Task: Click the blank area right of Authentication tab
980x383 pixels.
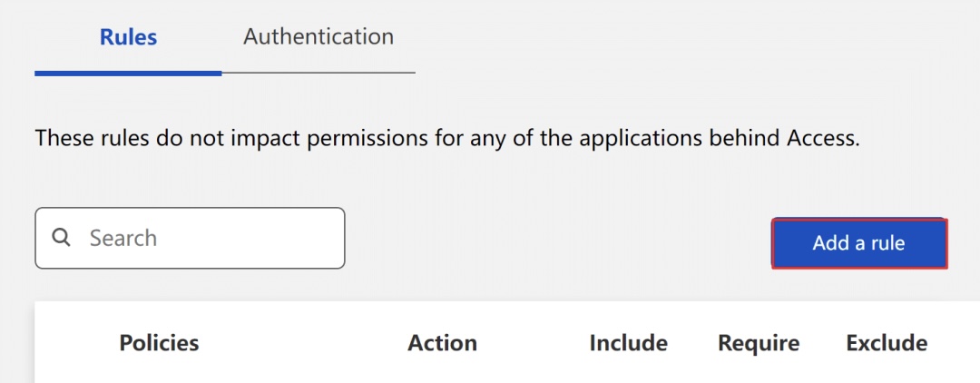Action: pos(688,37)
